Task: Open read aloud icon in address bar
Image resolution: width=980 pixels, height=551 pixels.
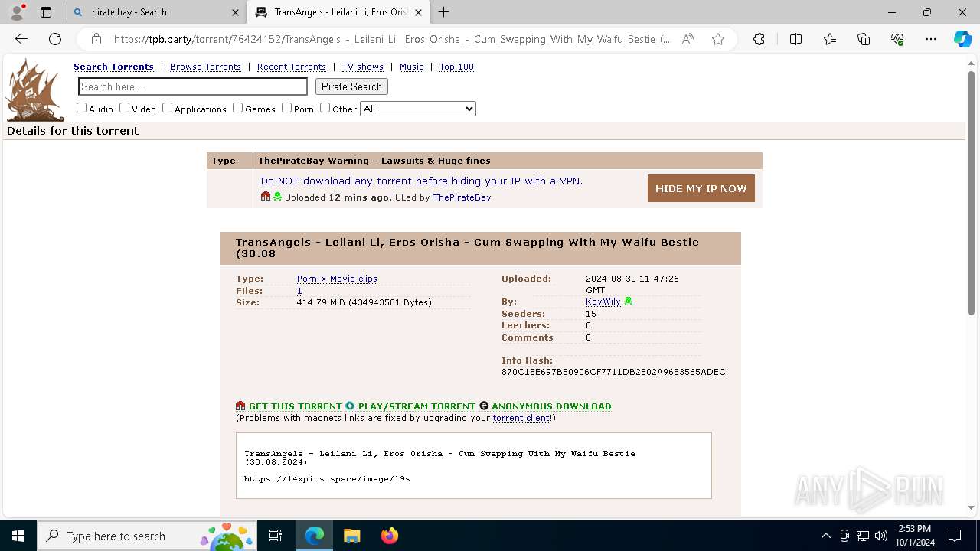Action: (x=688, y=39)
